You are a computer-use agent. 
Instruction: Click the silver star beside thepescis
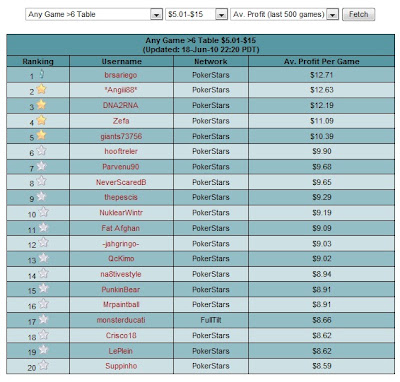coord(41,196)
